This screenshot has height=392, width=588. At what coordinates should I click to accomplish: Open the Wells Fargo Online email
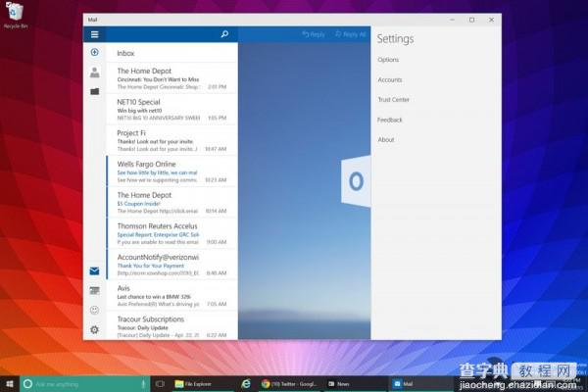click(x=171, y=171)
